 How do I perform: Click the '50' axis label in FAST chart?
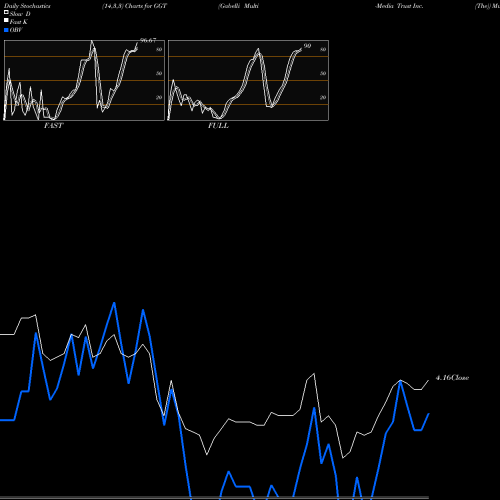[159, 74]
